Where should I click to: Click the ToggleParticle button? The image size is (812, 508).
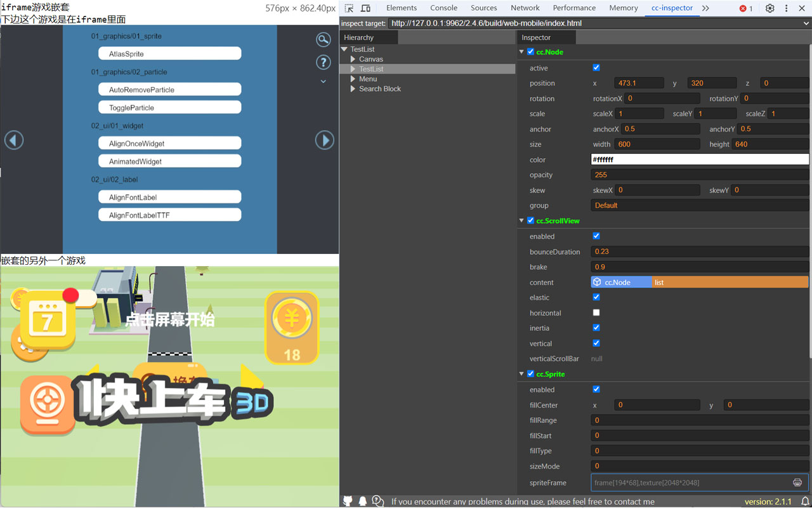[169, 107]
